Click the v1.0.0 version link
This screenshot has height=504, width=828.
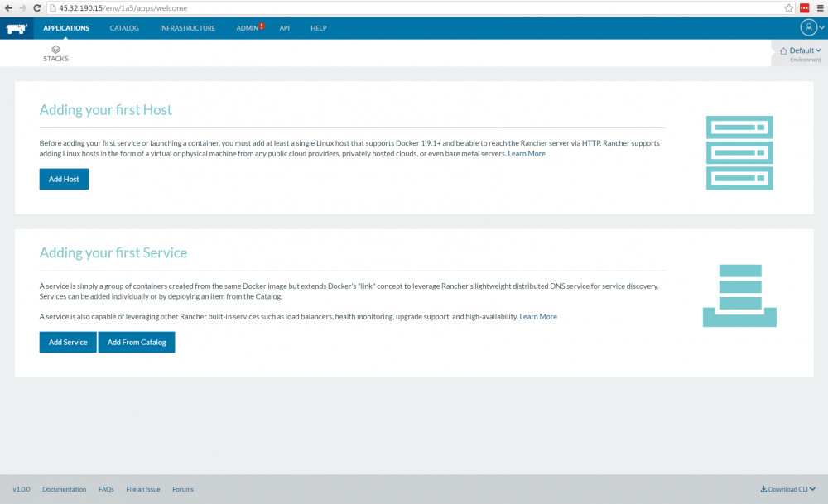pos(22,489)
